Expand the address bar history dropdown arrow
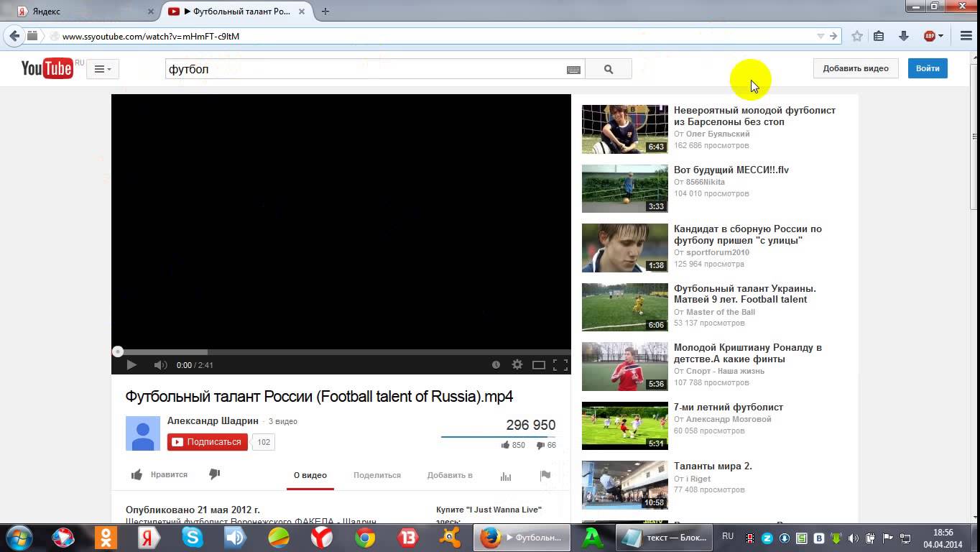The image size is (980, 552). click(820, 36)
